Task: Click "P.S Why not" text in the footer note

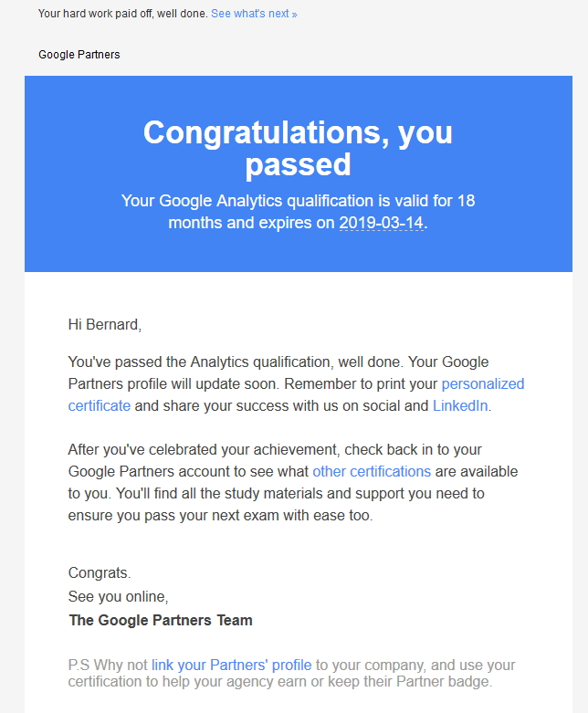Action: click(108, 666)
